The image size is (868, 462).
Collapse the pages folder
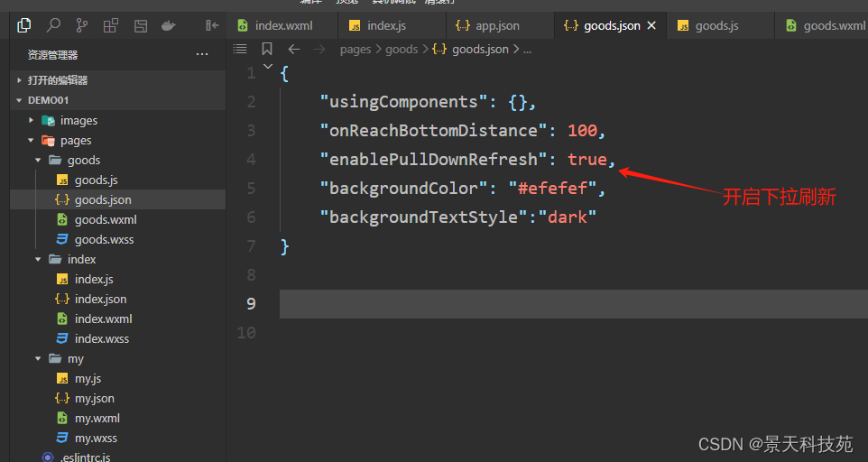point(117,140)
